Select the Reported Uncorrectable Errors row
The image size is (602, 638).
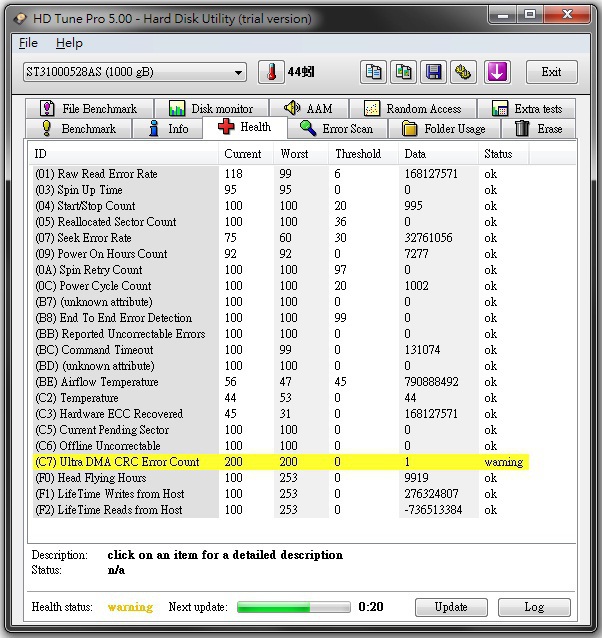[281, 334]
